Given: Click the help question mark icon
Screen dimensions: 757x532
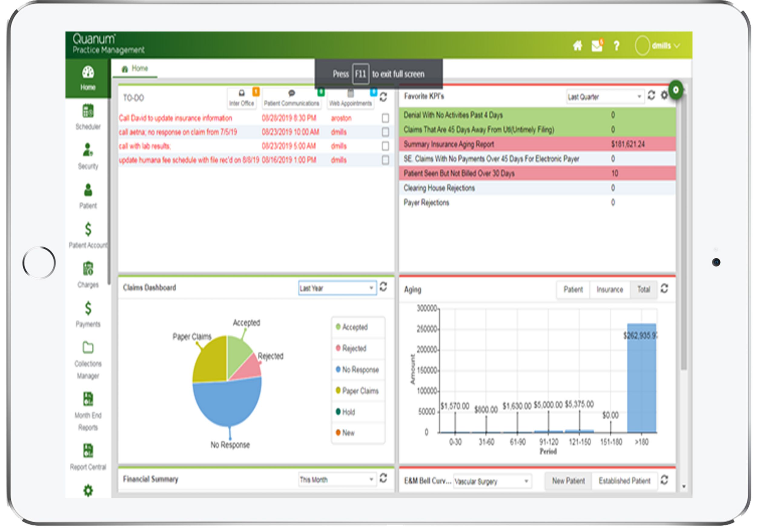Looking at the screenshot, I should click(x=616, y=46).
